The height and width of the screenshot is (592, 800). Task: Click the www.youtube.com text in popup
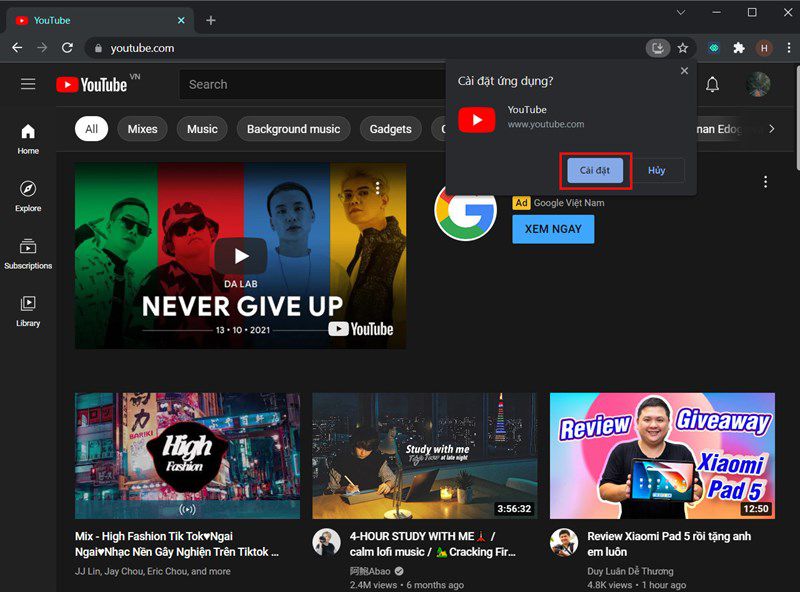[x=545, y=124]
